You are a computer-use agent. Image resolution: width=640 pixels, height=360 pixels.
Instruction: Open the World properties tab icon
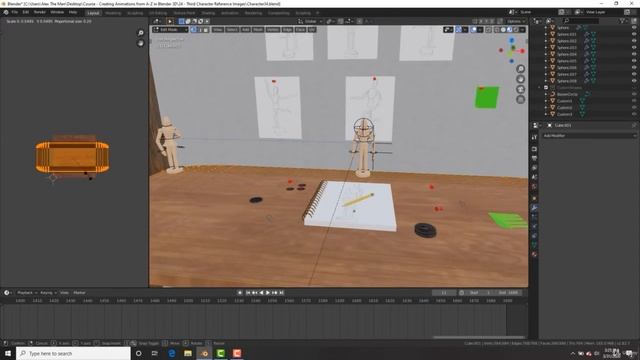(x=535, y=187)
